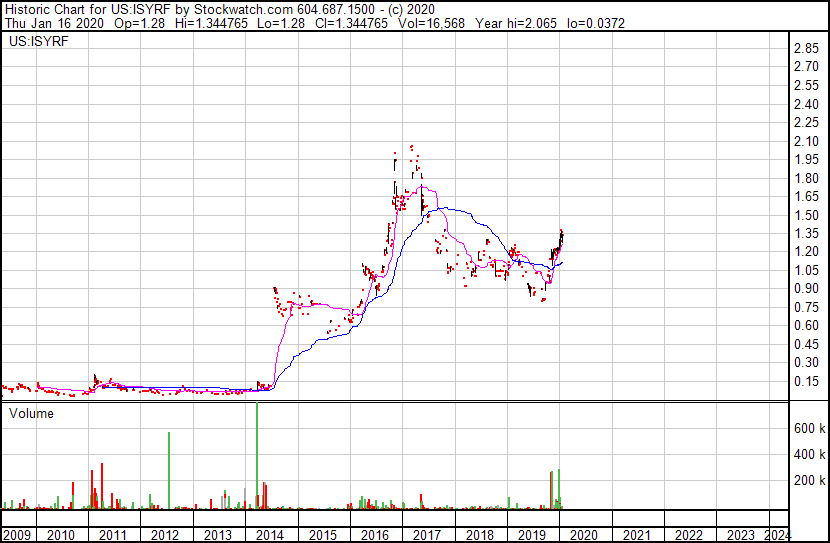Click the 'Lo=1.28' low value
The image size is (830, 543).
[281, 23]
